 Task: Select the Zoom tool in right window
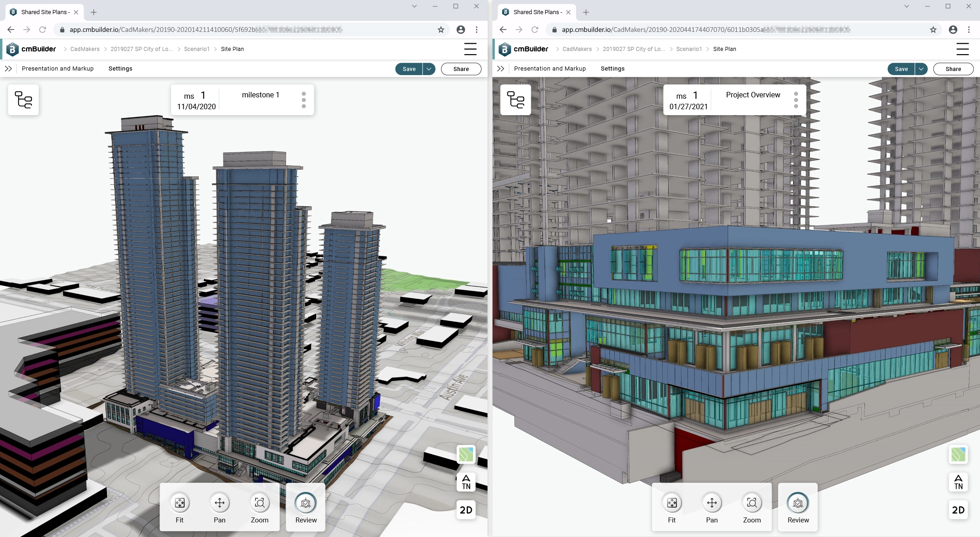pyautogui.click(x=752, y=507)
